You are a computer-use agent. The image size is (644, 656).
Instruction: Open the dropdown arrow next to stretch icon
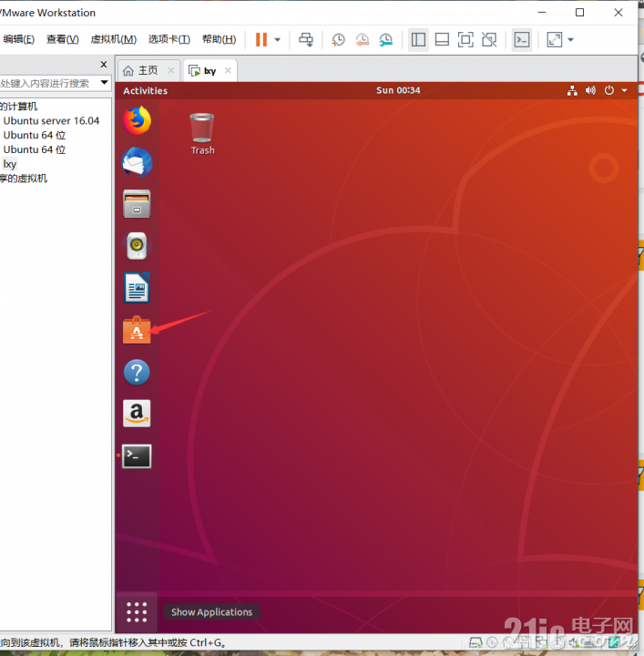(x=570, y=40)
